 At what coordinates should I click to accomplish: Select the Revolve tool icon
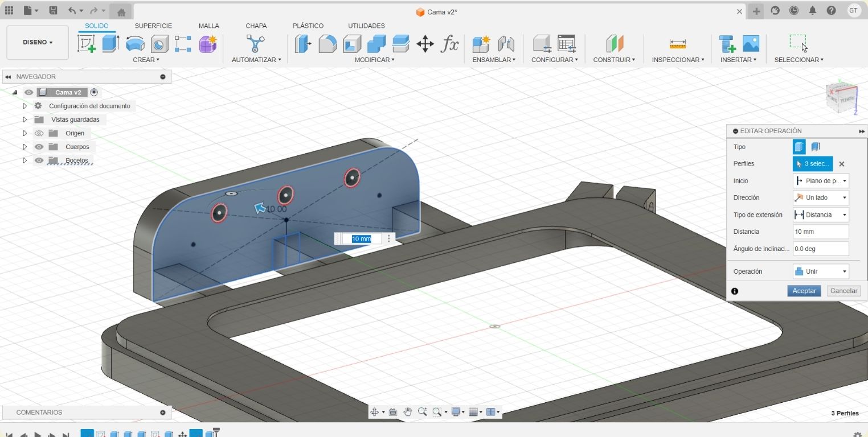point(135,44)
